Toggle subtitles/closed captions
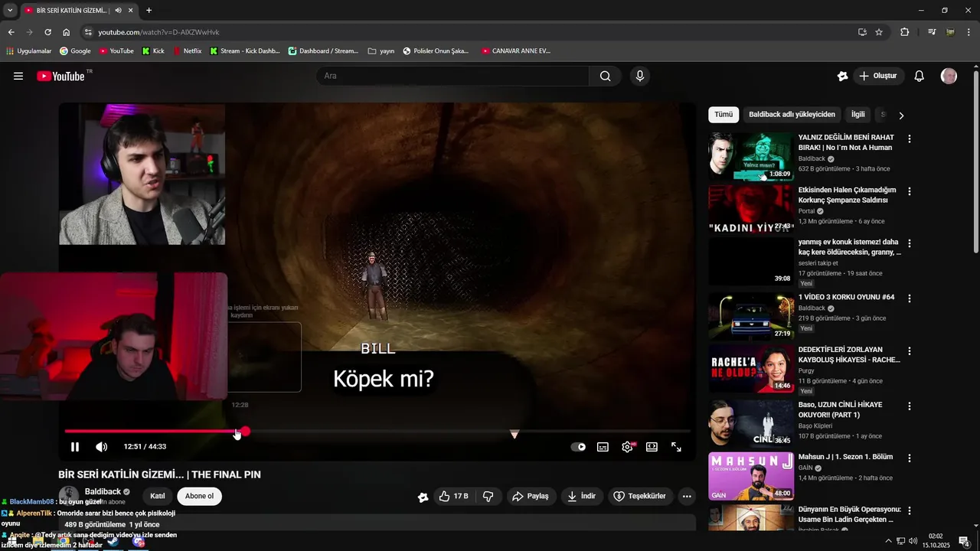Screen dimensions: 980x551 point(603,447)
